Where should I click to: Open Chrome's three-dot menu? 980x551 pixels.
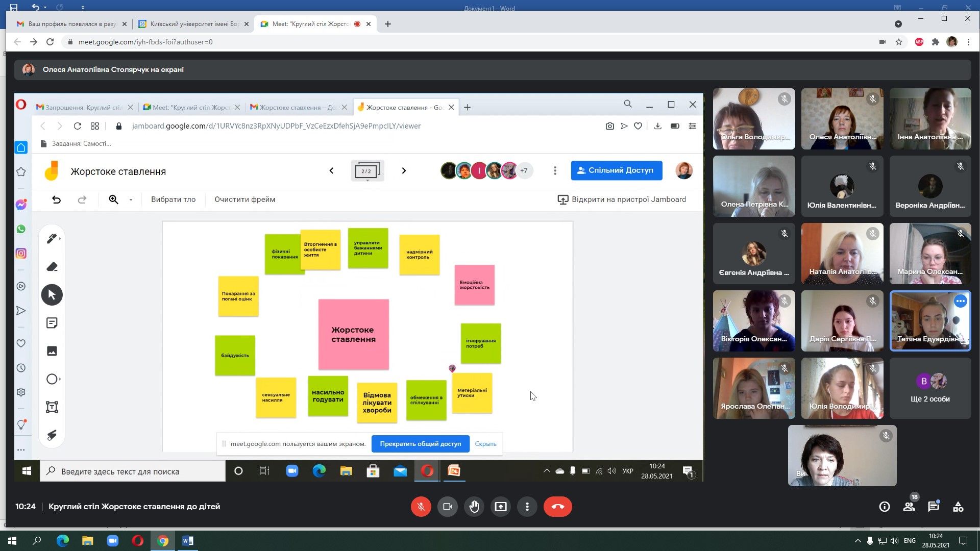(x=968, y=42)
